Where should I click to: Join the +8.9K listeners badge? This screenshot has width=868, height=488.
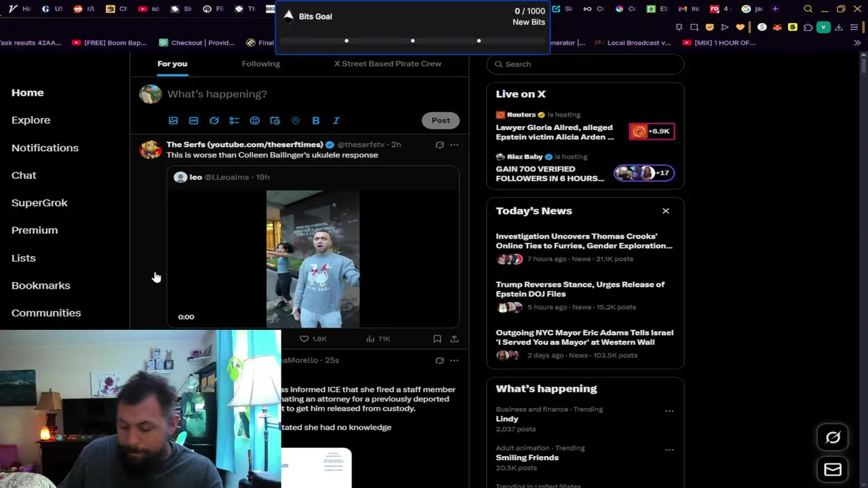(x=652, y=131)
